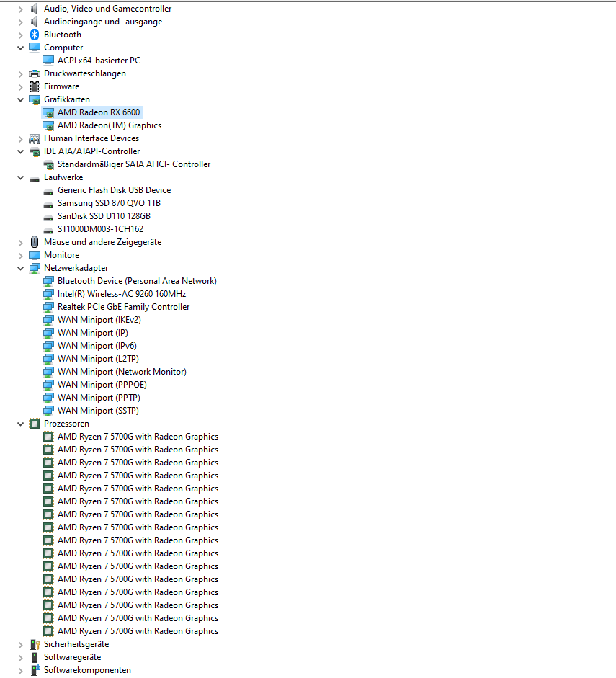Click the Softwaregeräte icon
Viewport: 616px width, 678px height.
click(35, 657)
